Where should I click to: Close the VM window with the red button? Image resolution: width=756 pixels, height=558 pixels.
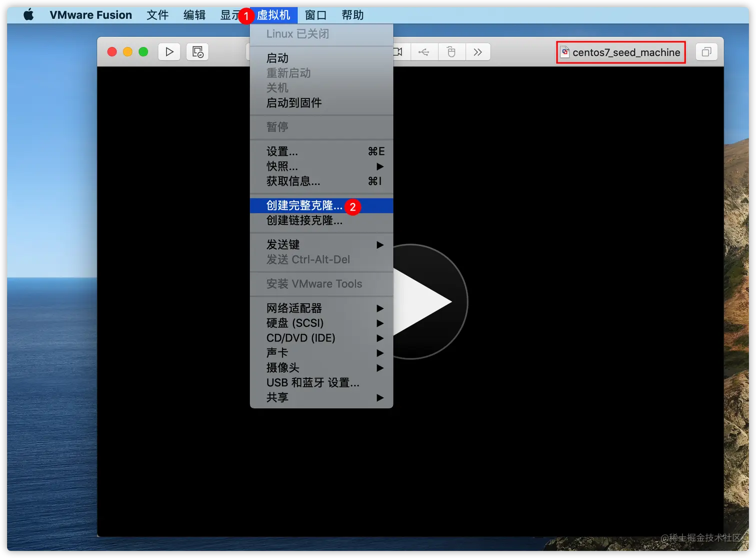[x=112, y=52]
